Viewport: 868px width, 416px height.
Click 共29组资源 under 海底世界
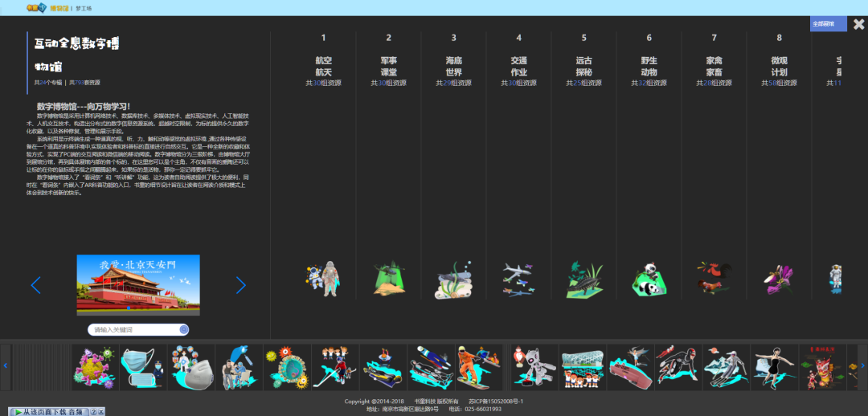[454, 83]
